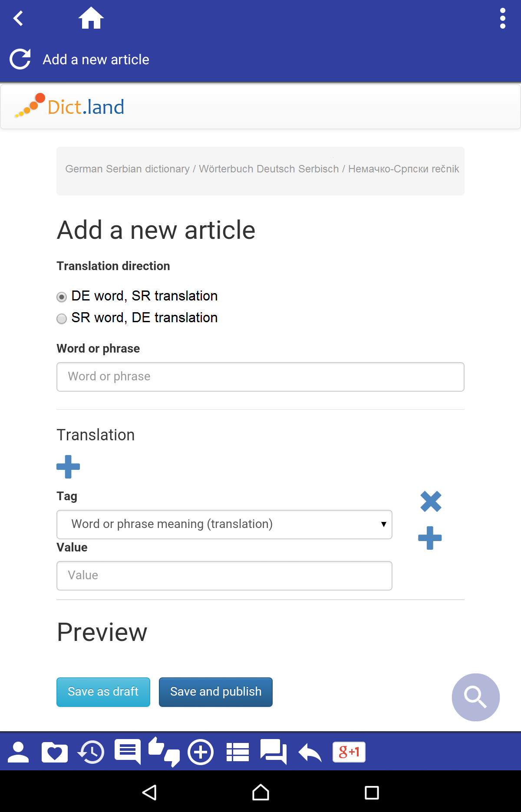Add another tag row with the plus icon
This screenshot has width=521, height=812.
point(430,538)
